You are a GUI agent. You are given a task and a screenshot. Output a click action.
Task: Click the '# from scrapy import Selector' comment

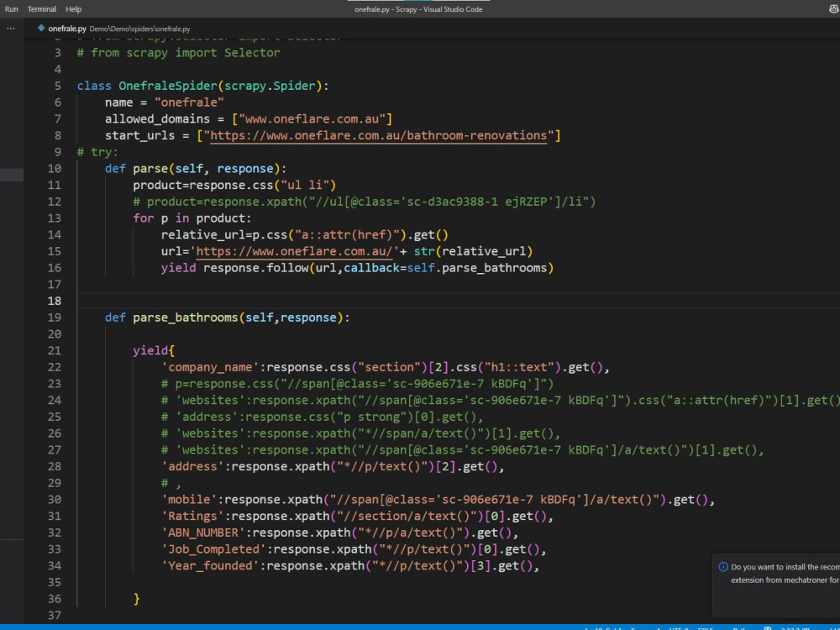click(x=178, y=52)
